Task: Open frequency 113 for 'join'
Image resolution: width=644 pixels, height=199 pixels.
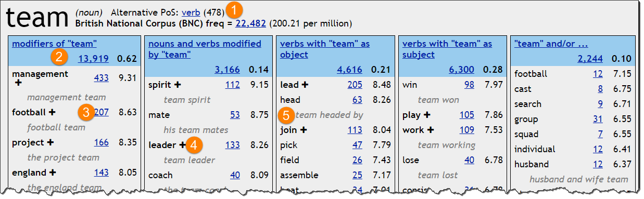Action: [x=355, y=130]
